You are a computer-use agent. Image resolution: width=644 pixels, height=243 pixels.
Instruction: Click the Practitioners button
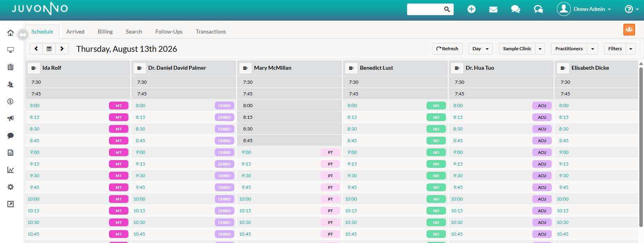(x=569, y=49)
